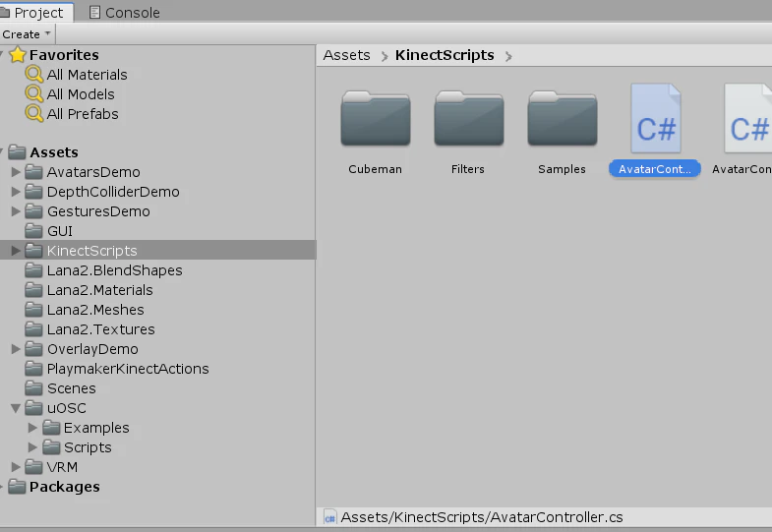The image size is (772, 532).
Task: Expand the DepthColliderDemo folder arrow
Action: tap(16, 192)
